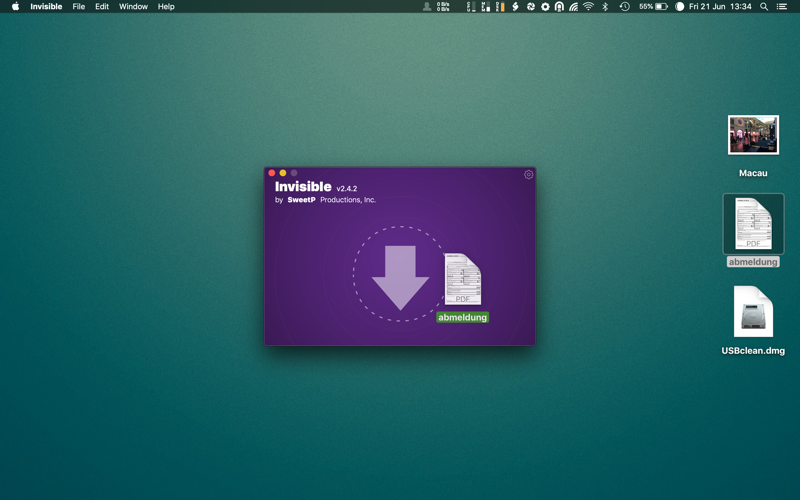Open the Invisible settings gear

tap(529, 174)
